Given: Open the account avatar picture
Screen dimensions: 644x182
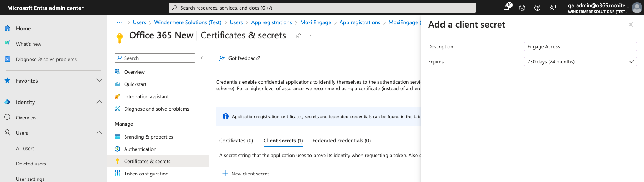Looking at the screenshot, I should tap(637, 8).
